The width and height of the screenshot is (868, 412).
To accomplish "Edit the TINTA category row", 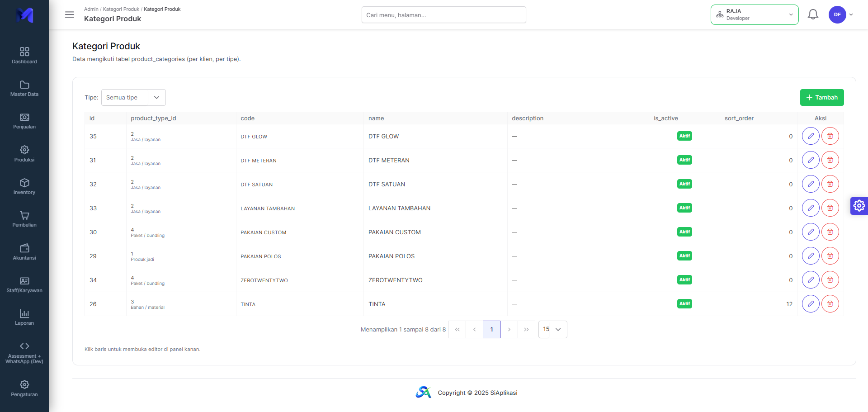I will tap(811, 304).
